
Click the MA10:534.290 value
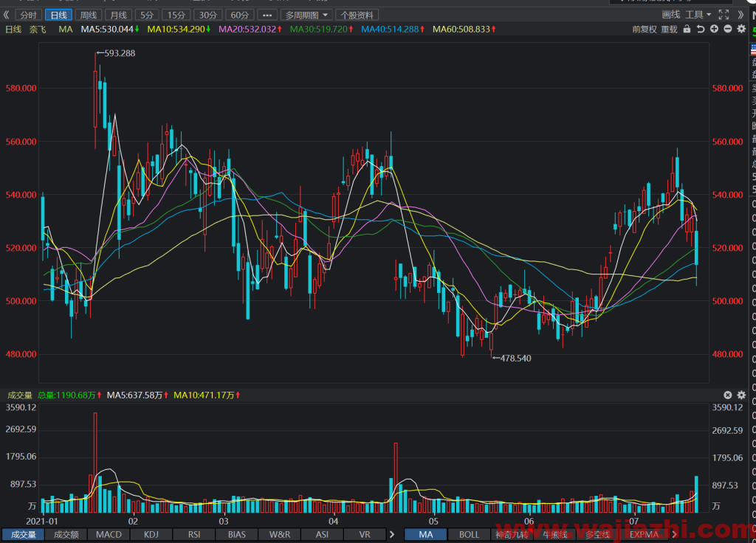[179, 30]
